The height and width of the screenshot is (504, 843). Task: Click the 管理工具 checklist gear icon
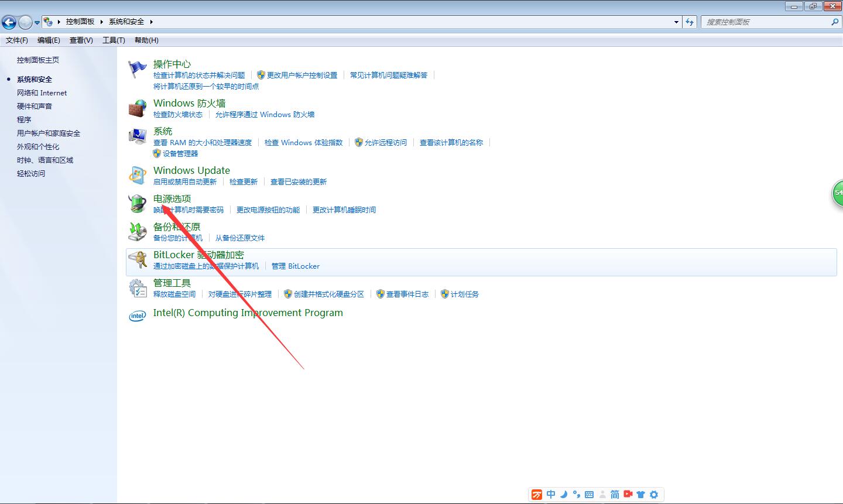[138, 288]
